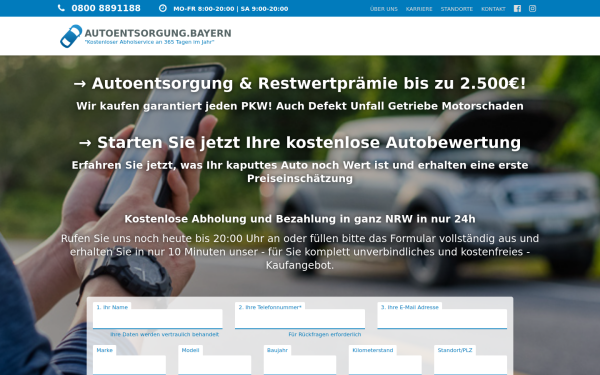Open the Facebook page icon

tap(517, 8)
